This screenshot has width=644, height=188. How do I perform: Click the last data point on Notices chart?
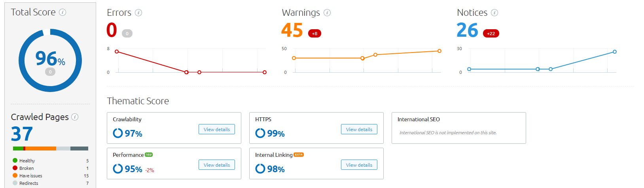tap(615, 52)
